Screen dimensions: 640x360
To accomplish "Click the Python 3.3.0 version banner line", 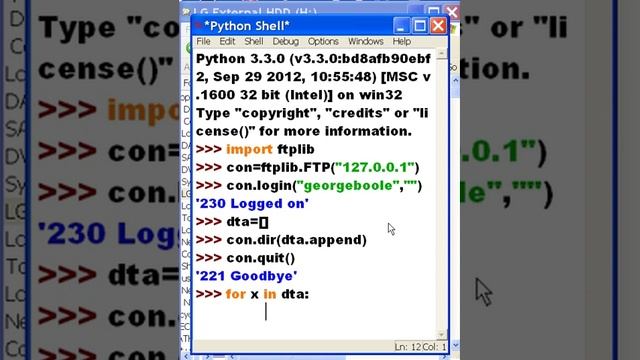I will click(x=313, y=59).
